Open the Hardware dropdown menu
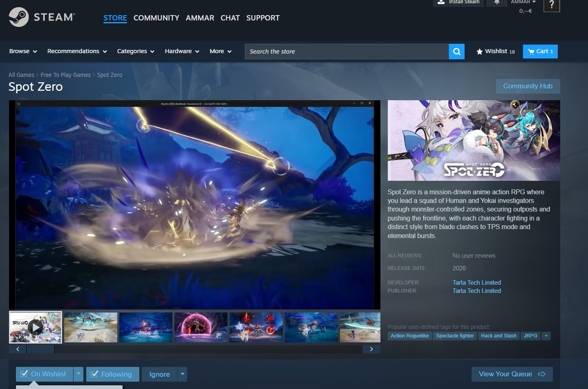Screen dimensions: 588x389 (182, 51)
